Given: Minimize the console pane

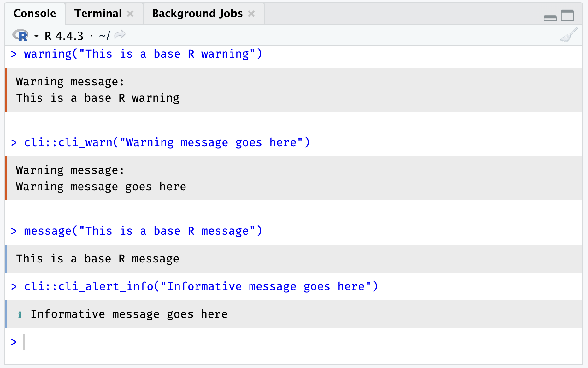Looking at the screenshot, I should (x=550, y=18).
